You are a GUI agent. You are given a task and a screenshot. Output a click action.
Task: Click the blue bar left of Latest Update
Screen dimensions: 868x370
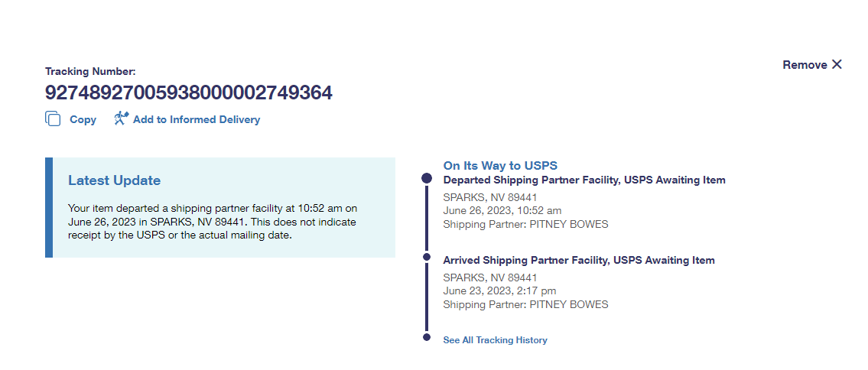49,207
